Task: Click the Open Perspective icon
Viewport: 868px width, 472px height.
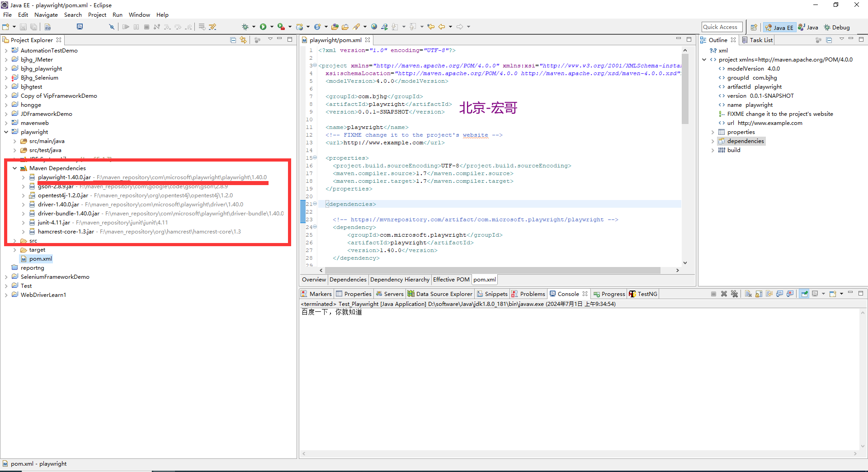Action: pos(754,28)
